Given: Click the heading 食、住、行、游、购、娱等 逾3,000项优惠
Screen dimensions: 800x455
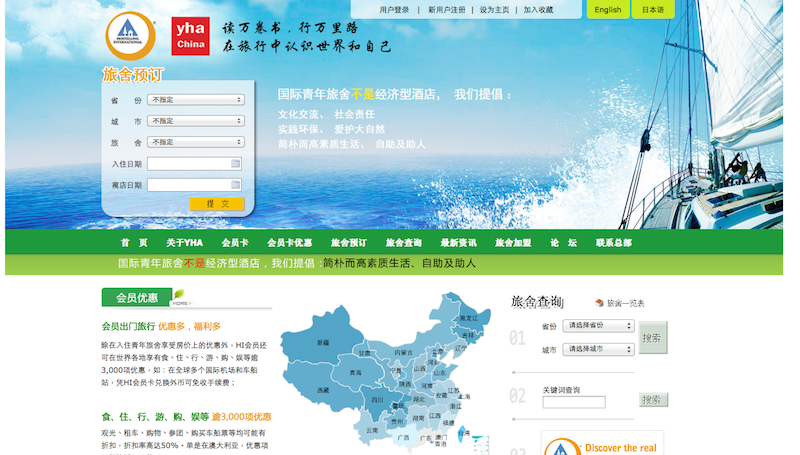Looking at the screenshot, I should point(186,417).
